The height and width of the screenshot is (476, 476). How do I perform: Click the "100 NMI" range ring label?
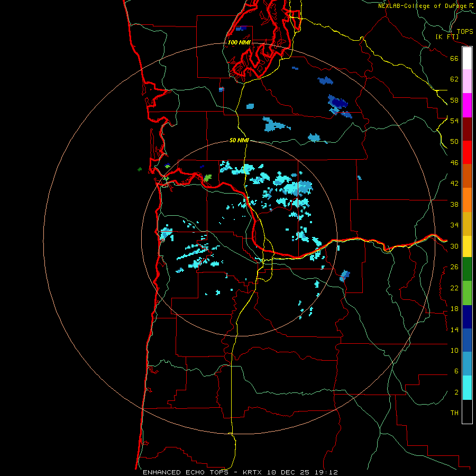[x=239, y=42]
